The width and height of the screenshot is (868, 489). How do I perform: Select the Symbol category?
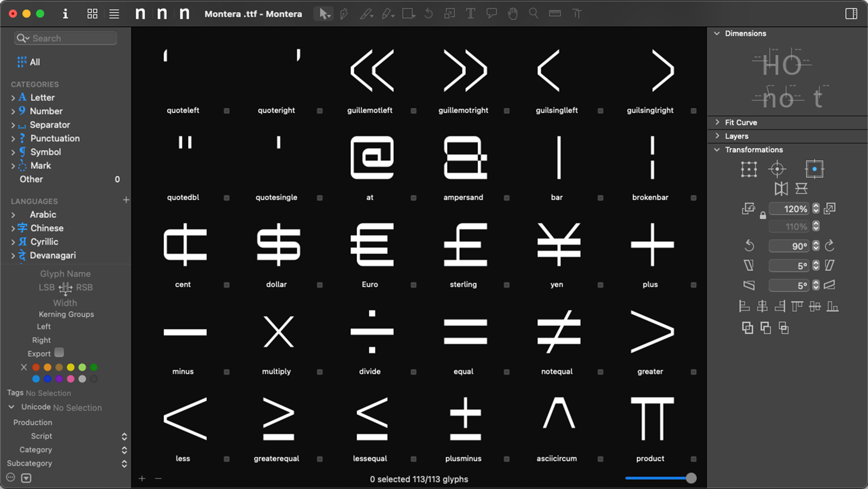45,152
